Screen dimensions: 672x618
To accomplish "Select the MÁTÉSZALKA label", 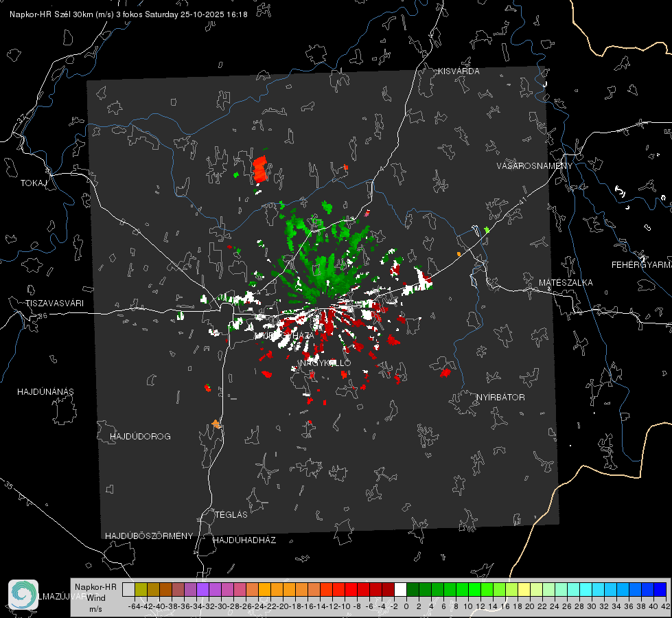I will (566, 283).
